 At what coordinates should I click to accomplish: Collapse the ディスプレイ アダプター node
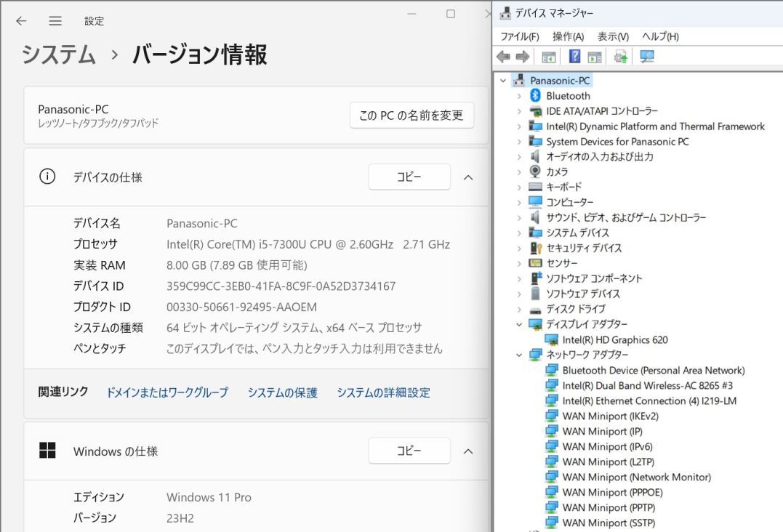pyautogui.click(x=519, y=324)
